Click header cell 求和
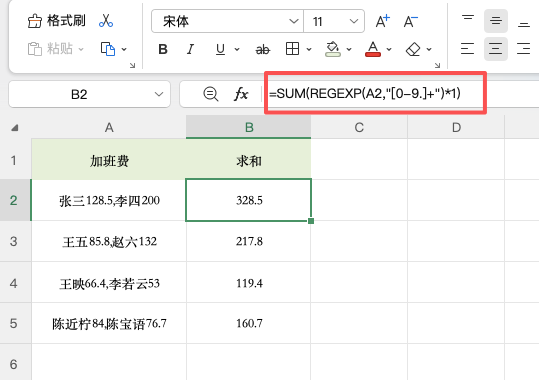Viewport: 539px width, 380px height. click(249, 160)
